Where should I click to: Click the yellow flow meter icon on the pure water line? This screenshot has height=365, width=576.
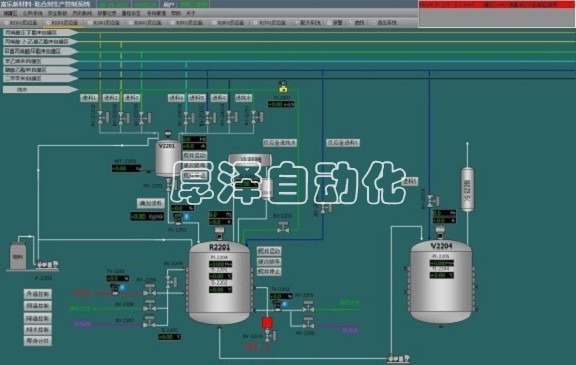coord(283,87)
